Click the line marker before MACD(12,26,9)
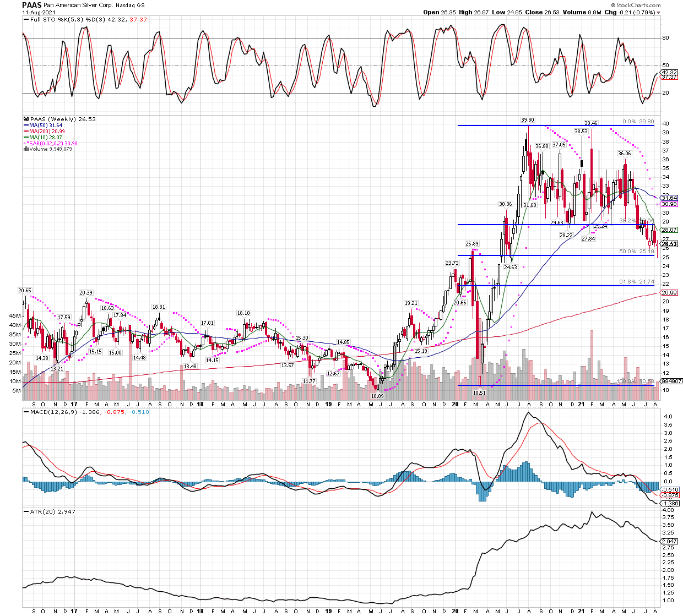The height and width of the screenshot is (616, 683). pos(26,412)
